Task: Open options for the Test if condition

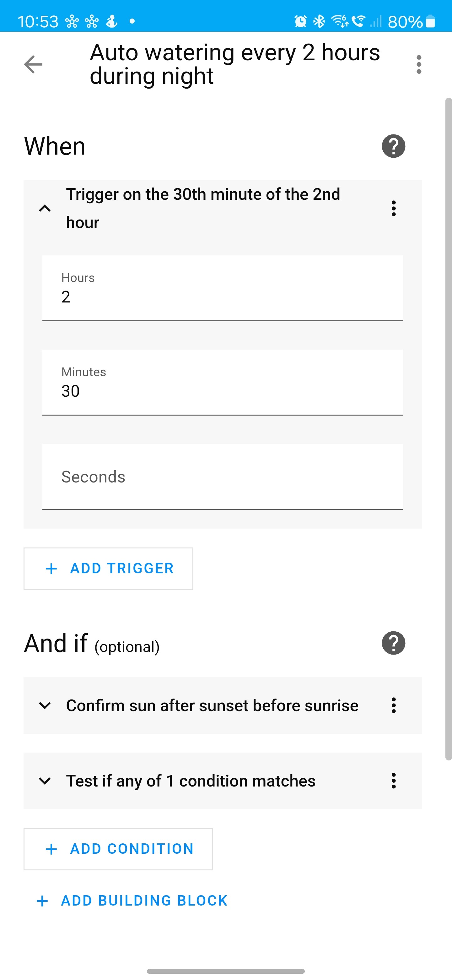Action: click(x=393, y=781)
